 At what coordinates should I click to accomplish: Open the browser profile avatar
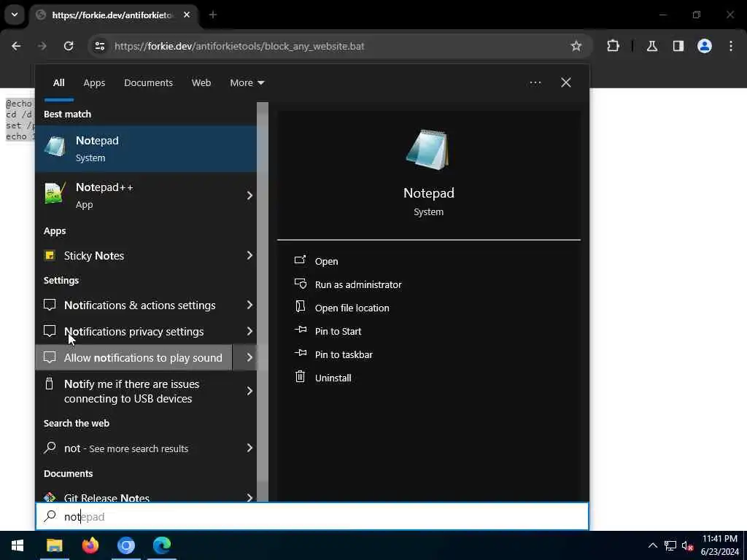[x=705, y=46]
